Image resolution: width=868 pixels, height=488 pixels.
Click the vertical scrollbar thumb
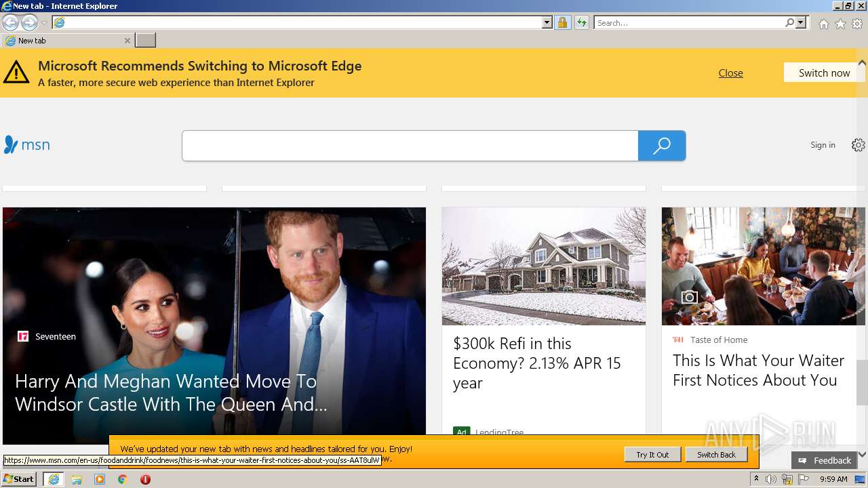(862, 382)
